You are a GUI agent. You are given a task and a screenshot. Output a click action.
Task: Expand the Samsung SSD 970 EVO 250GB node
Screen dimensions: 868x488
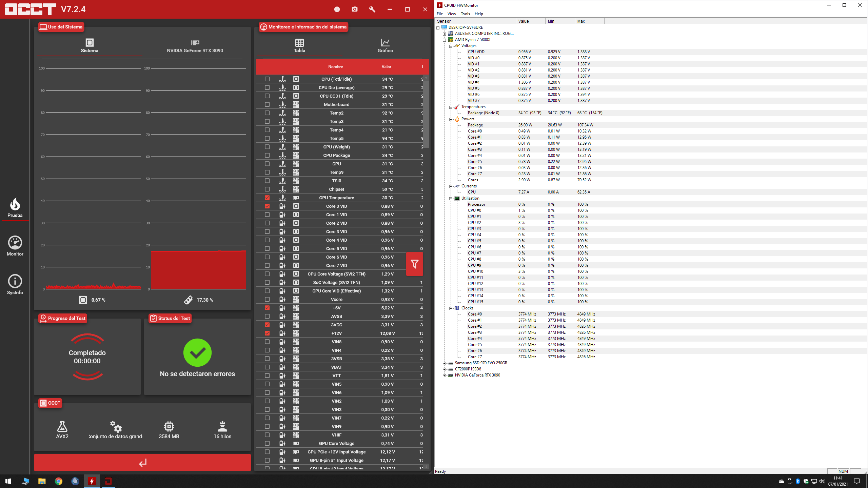445,363
